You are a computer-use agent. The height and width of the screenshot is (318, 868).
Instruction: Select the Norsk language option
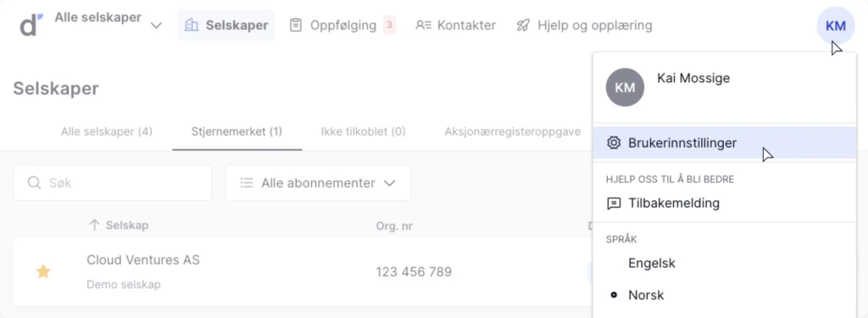click(646, 295)
